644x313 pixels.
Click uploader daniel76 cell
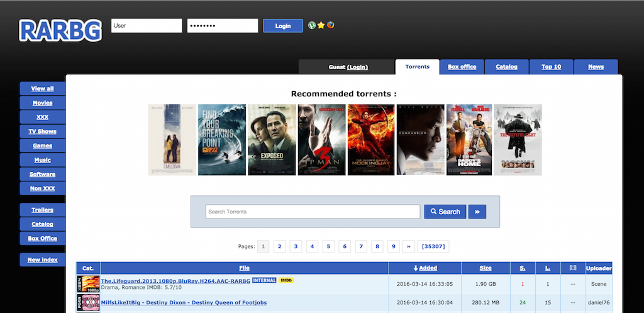click(x=599, y=303)
